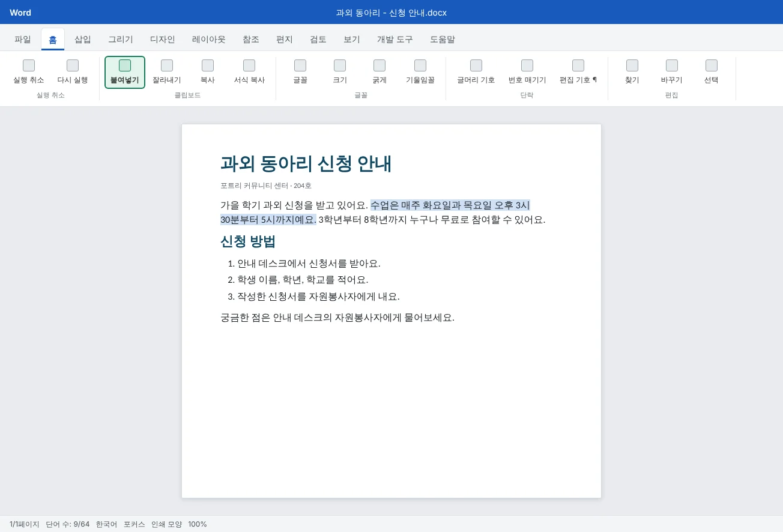The height and width of the screenshot is (532, 783).
Task: Click the 100% zoom level
Action: click(x=198, y=524)
